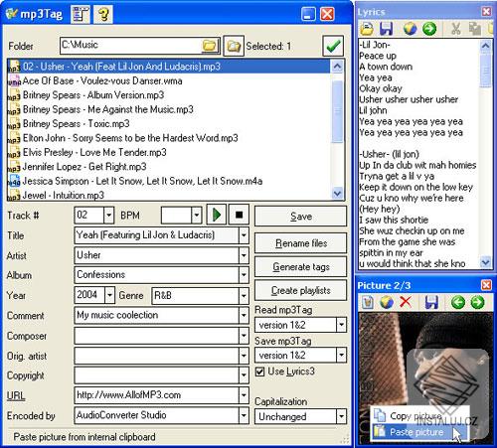
Task: Click the m4a icon of Jessica Simpson file
Action: point(14,181)
